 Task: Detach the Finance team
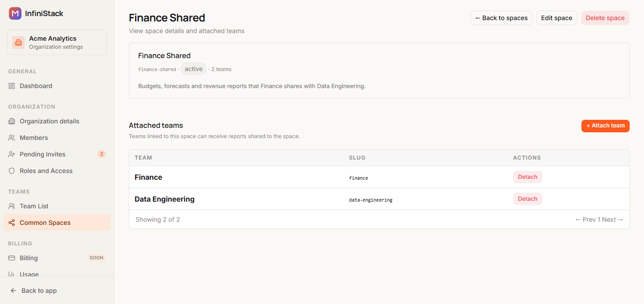pos(528,177)
